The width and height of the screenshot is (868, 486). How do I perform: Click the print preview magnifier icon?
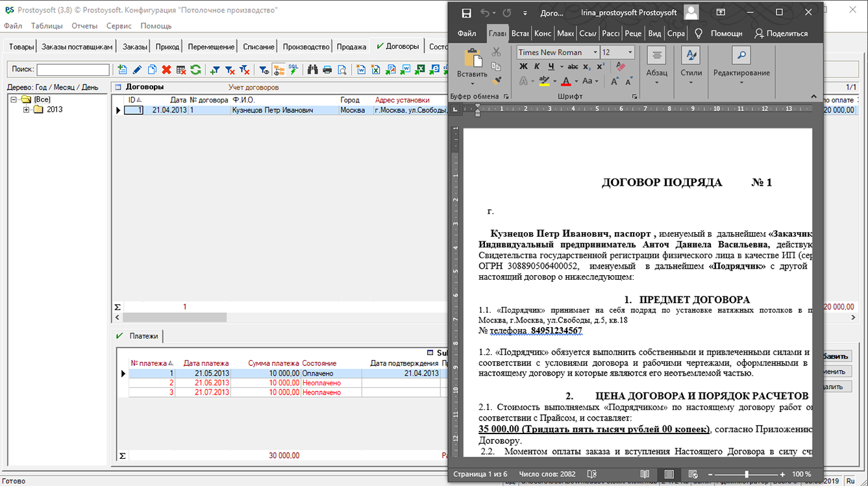[x=341, y=69]
